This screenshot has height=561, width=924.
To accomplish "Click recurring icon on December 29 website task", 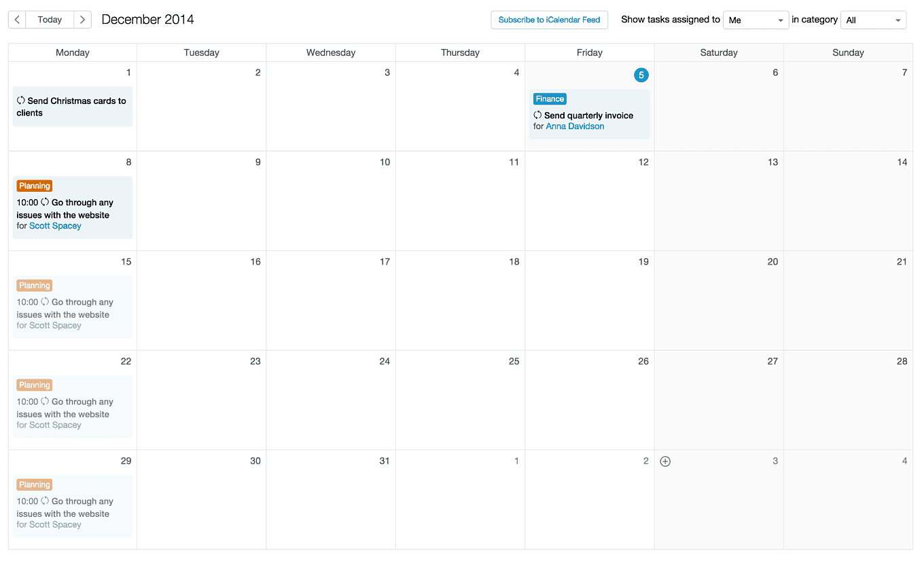I will 45,501.
